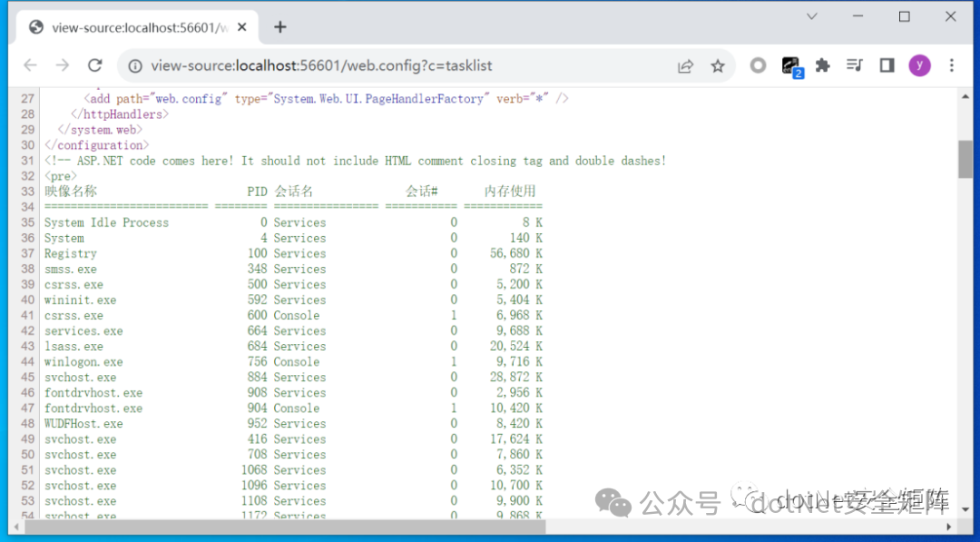The image size is (980, 542).
Task: Click memory value '56,680 K'
Action: (516, 253)
